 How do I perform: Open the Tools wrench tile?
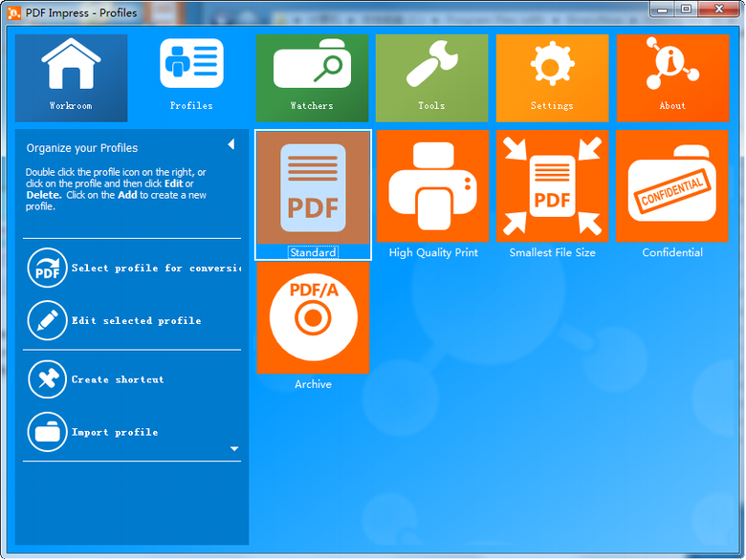pyautogui.click(x=432, y=77)
